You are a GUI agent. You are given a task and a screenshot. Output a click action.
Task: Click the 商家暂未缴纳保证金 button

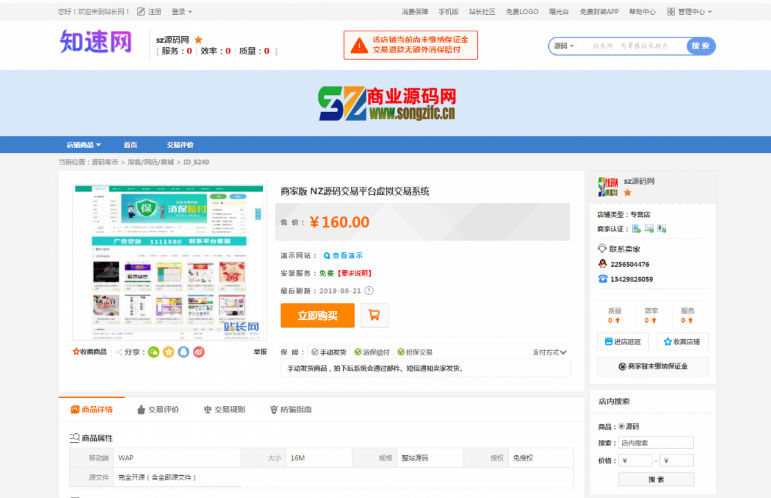(653, 366)
